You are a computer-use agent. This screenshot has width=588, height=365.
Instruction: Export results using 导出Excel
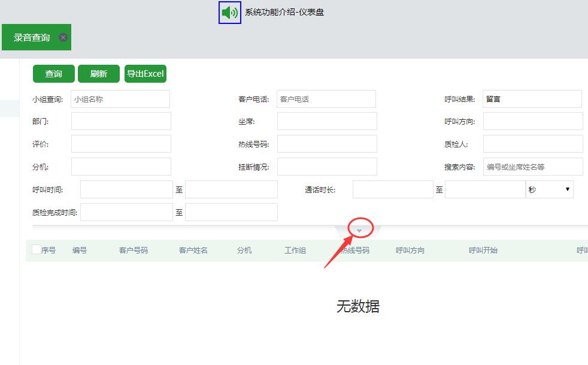145,73
